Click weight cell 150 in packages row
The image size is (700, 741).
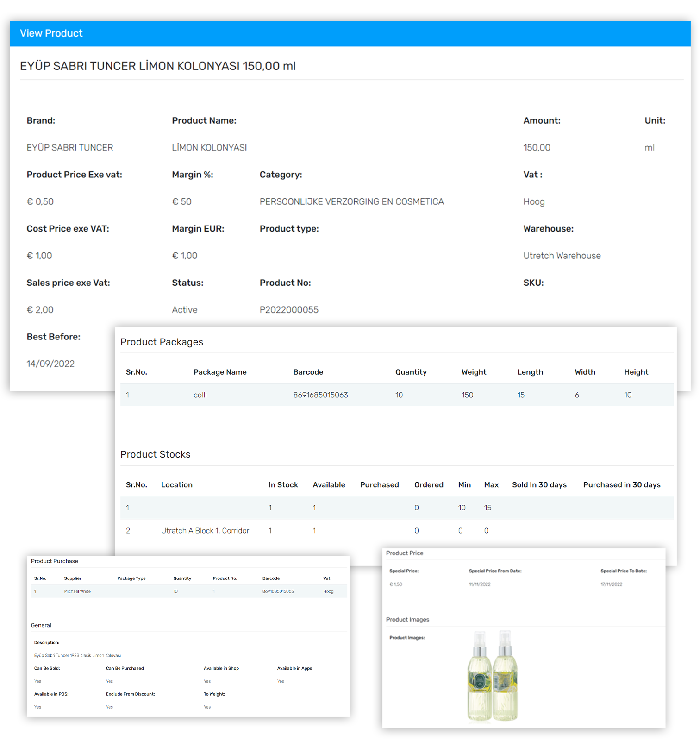[x=468, y=395]
